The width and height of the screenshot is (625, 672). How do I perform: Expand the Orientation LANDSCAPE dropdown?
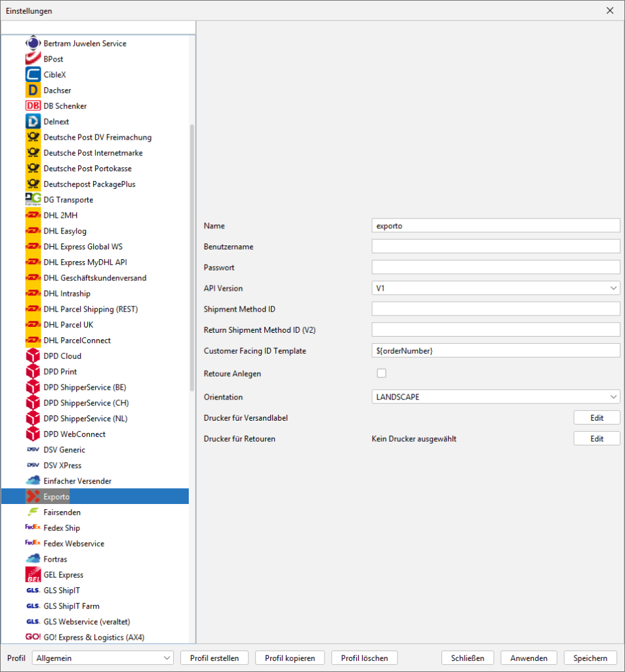(x=495, y=397)
